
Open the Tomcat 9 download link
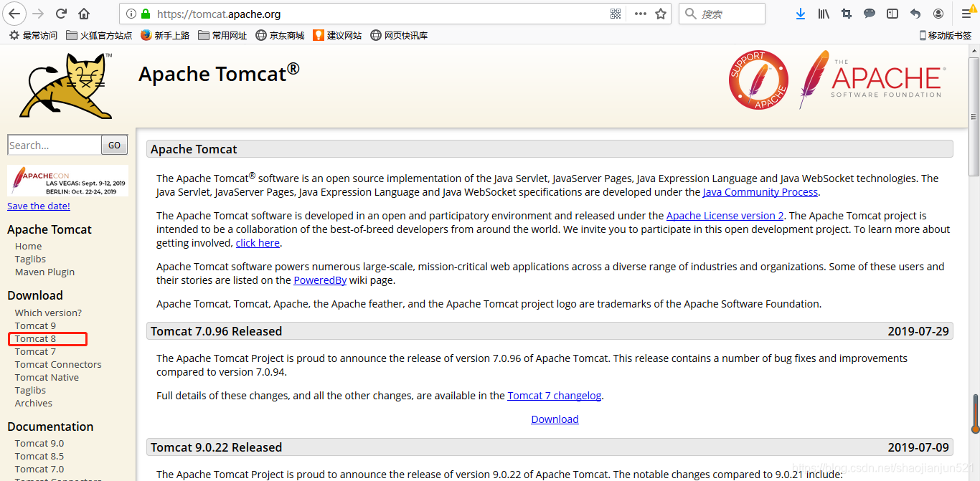point(35,325)
